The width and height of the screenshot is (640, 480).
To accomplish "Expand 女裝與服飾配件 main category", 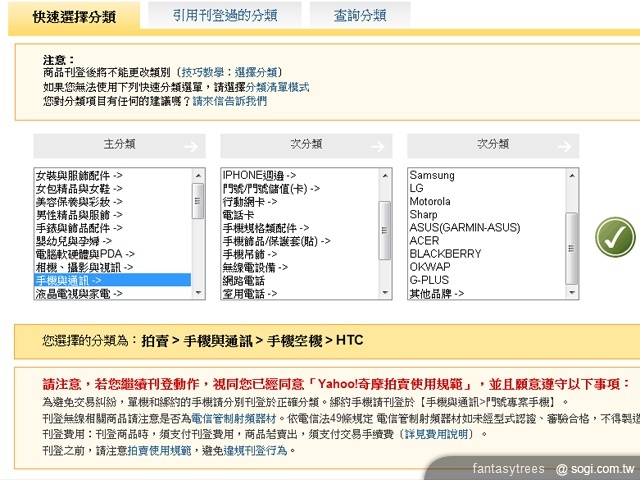I will click(x=78, y=176).
